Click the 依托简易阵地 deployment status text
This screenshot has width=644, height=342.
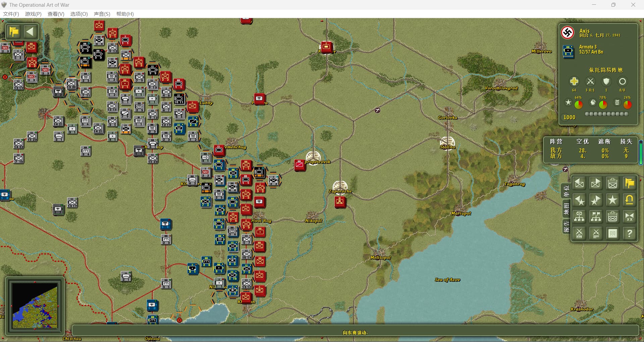[606, 70]
